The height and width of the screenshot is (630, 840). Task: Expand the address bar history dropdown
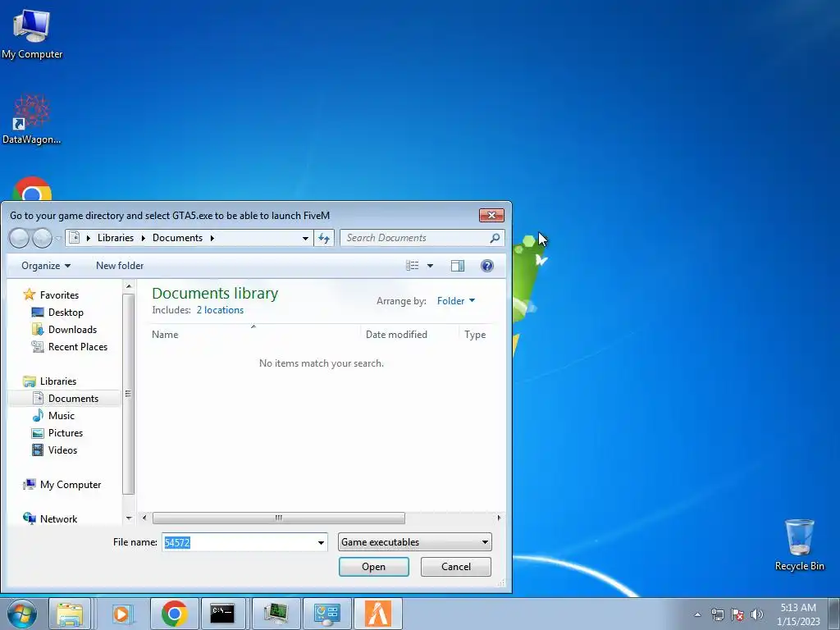[305, 238]
